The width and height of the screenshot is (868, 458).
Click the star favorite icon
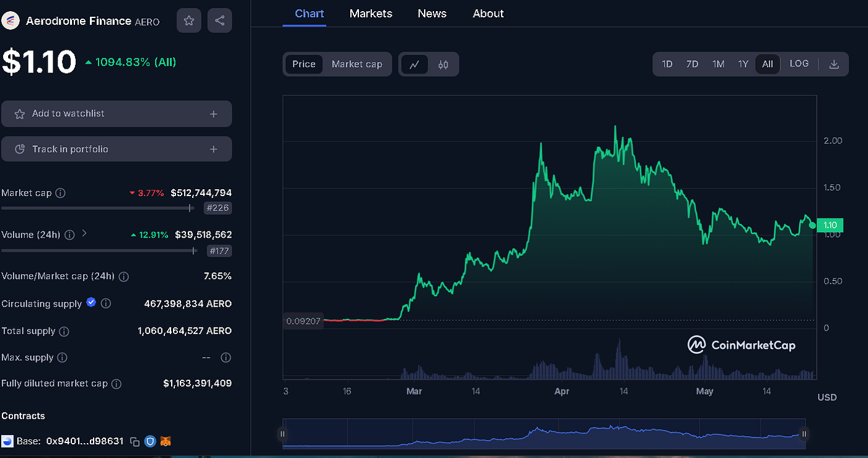coord(188,20)
